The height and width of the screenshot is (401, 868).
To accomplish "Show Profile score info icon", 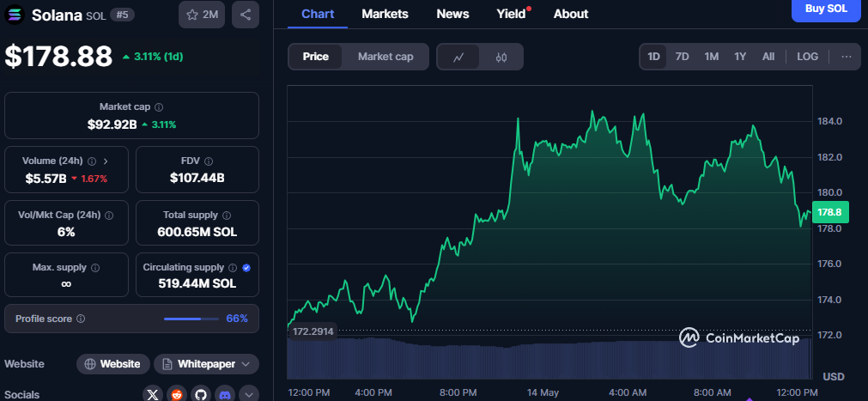I will [81, 319].
